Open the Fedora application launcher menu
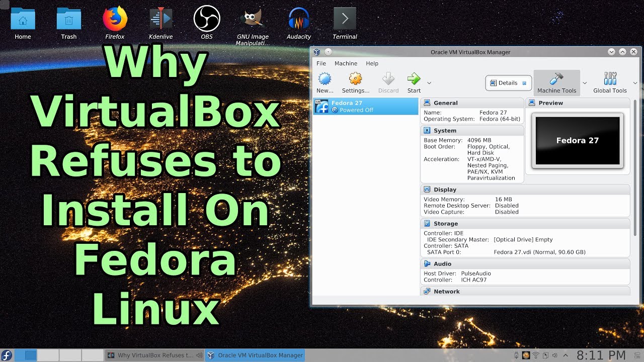 7,355
